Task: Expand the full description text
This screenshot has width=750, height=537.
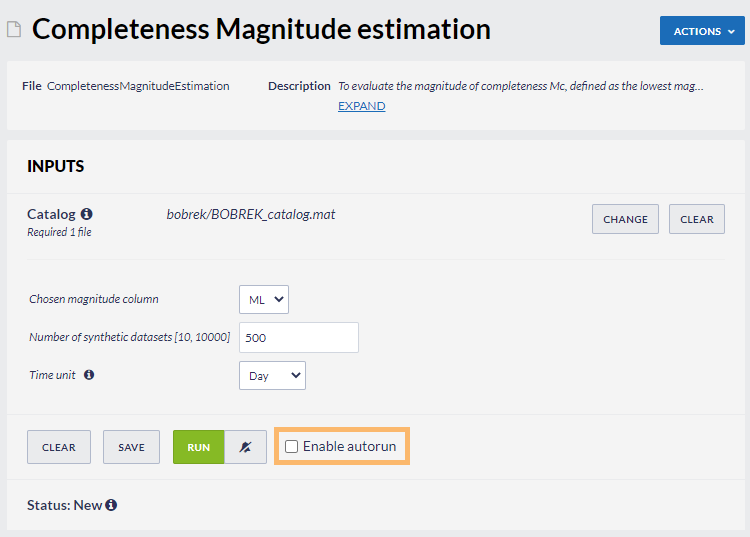Action: point(362,106)
